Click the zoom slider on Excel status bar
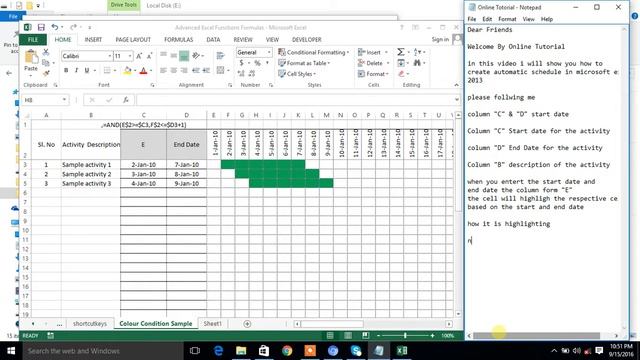Viewport: 640px width, 360px height. (405, 336)
